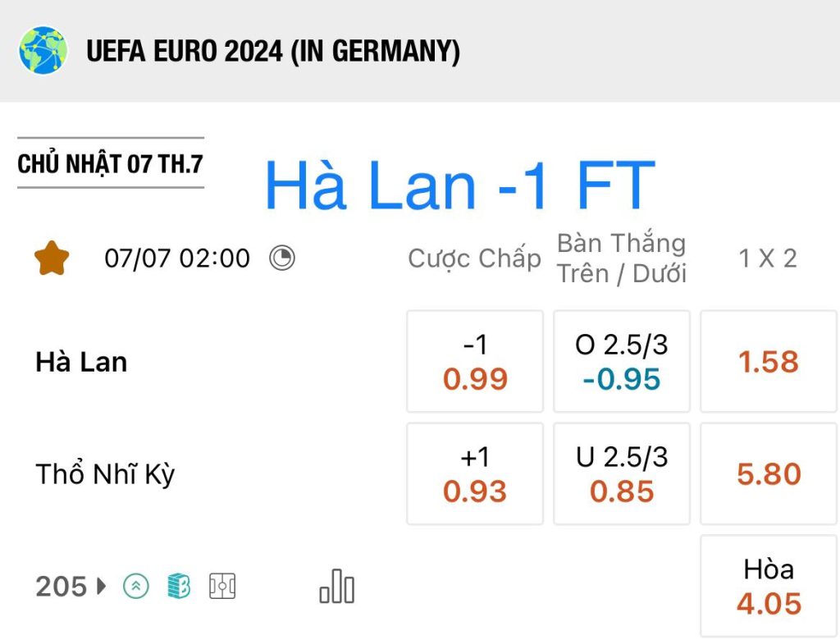Bet Hà Lan to win at 1.58
The image size is (840, 640).
coord(769,361)
